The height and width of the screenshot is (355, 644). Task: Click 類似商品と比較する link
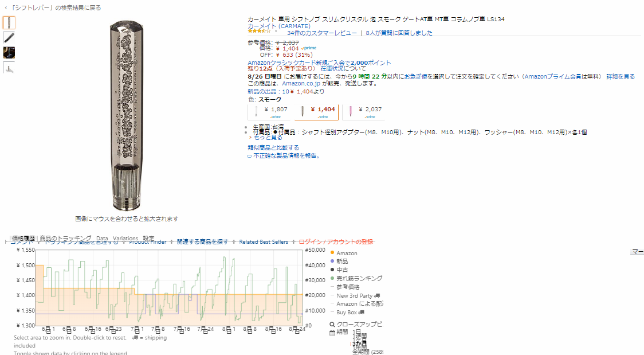tap(273, 147)
